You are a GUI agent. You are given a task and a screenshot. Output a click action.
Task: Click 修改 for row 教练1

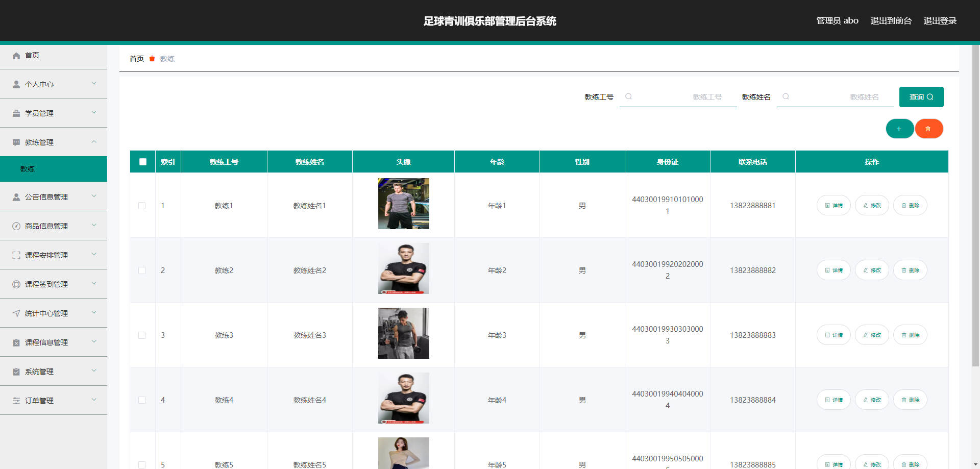point(872,205)
